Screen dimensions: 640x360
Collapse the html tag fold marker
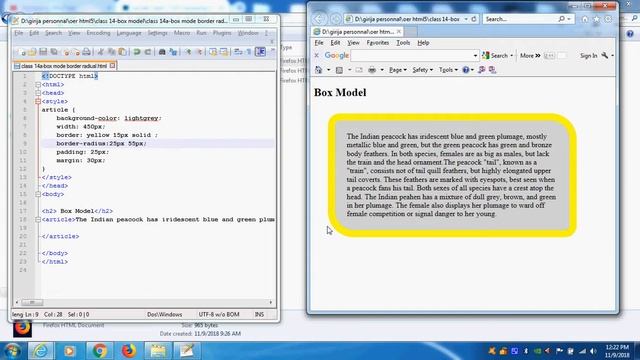coord(38,84)
